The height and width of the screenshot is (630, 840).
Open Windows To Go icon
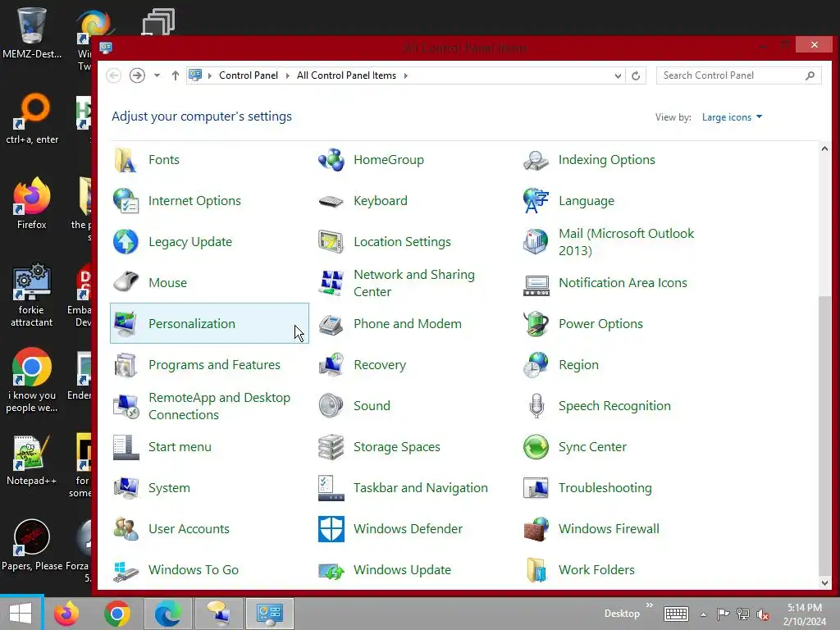pyautogui.click(x=126, y=570)
